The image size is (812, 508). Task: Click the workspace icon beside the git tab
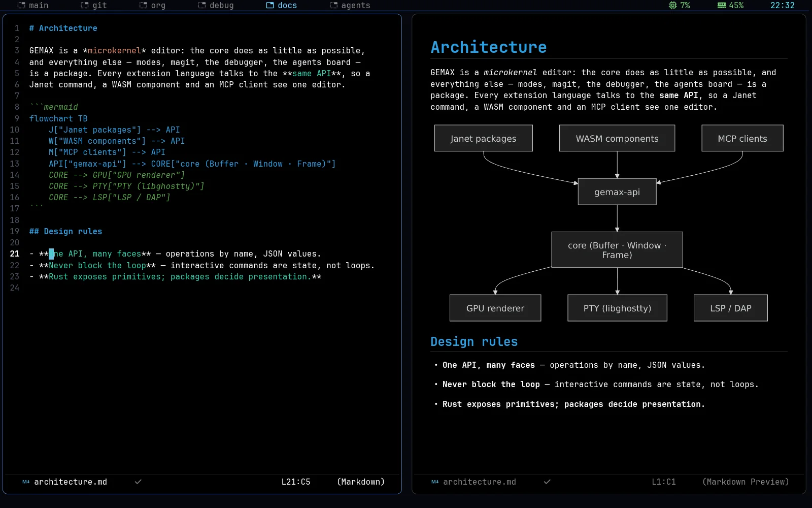(85, 5)
